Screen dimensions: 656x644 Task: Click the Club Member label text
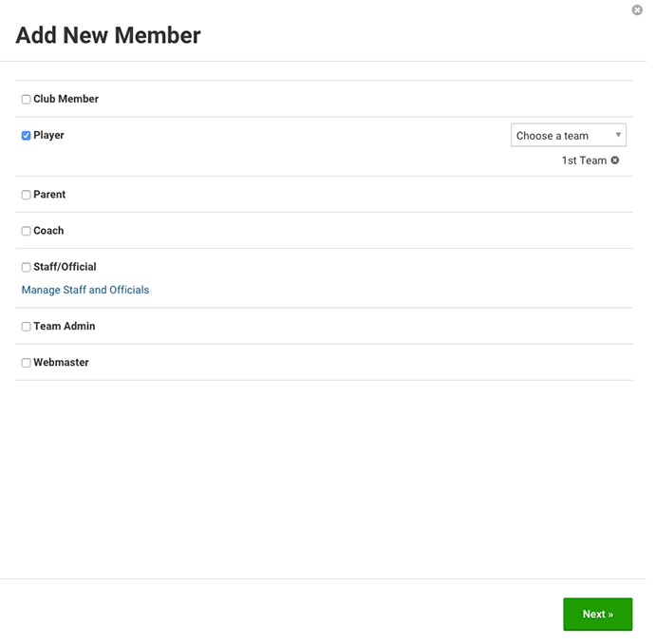tap(66, 99)
